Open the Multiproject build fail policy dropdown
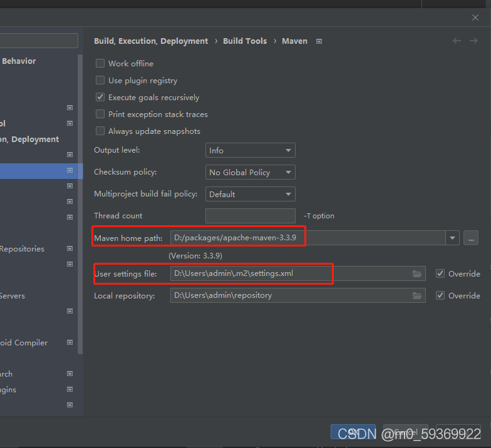This screenshot has height=448, width=491. [251, 194]
